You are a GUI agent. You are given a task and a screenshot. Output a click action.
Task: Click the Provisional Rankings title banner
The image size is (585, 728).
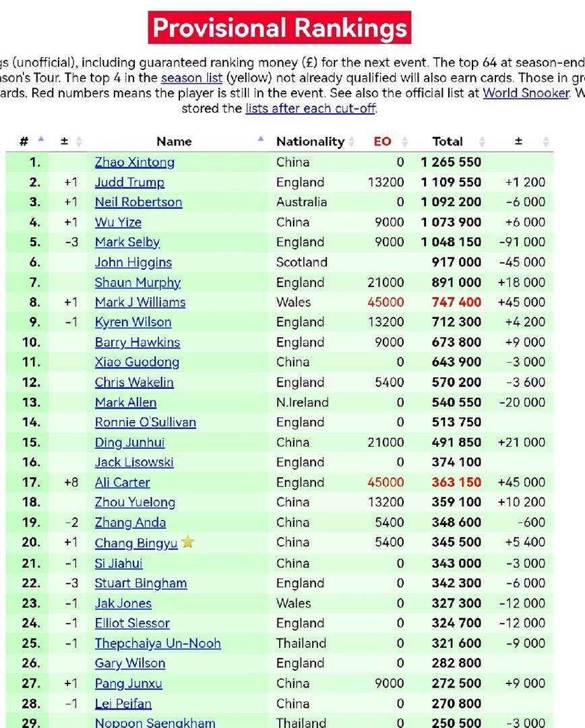[x=280, y=28]
